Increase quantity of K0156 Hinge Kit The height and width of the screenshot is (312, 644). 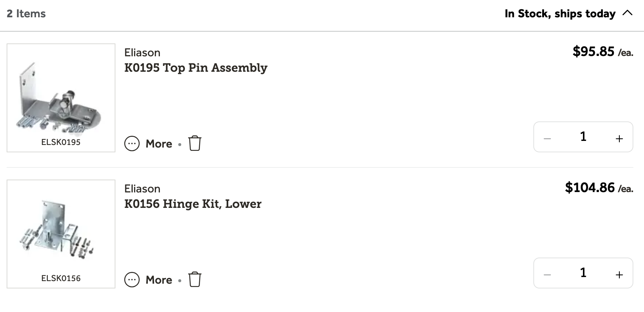[619, 274]
